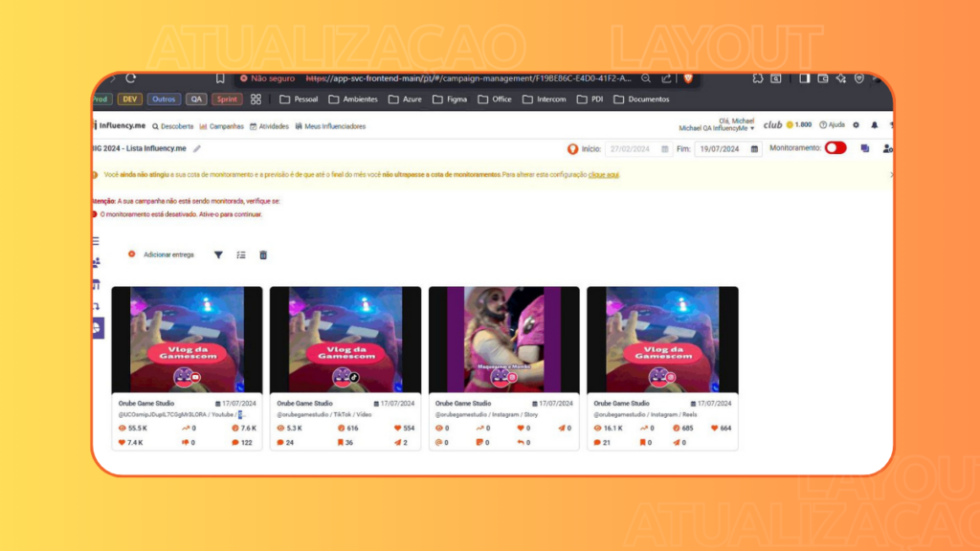Click Adicionar entrega button

click(162, 254)
